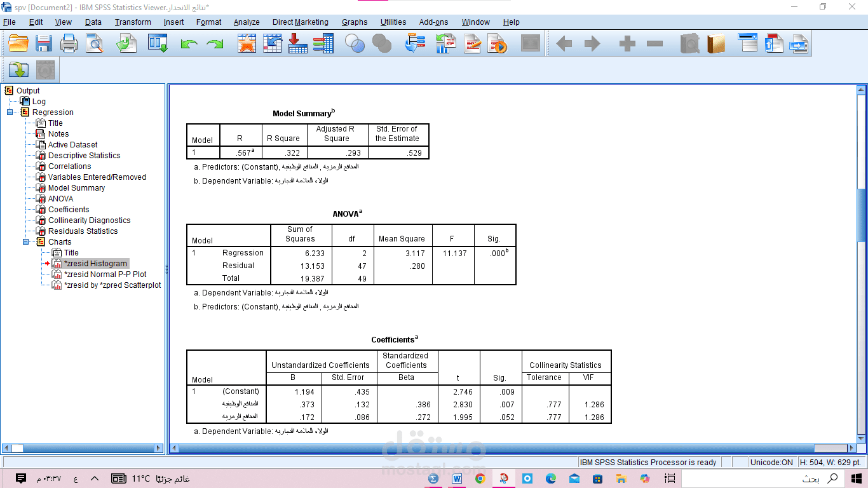The image size is (868, 488).
Task: Select Model Summary in outline
Action: [77, 188]
